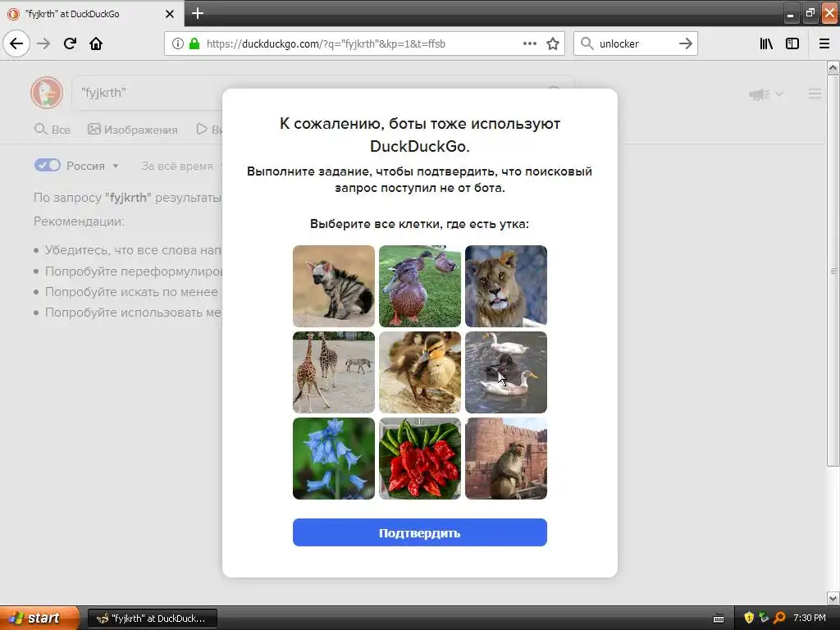Select the brown duck on grass image
Screen dimensions: 840x630
[419, 286]
